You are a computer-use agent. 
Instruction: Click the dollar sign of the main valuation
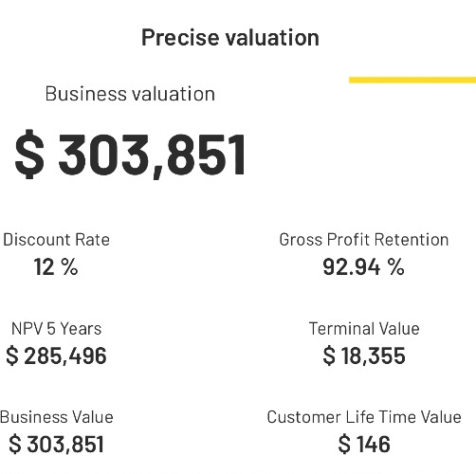[29, 155]
